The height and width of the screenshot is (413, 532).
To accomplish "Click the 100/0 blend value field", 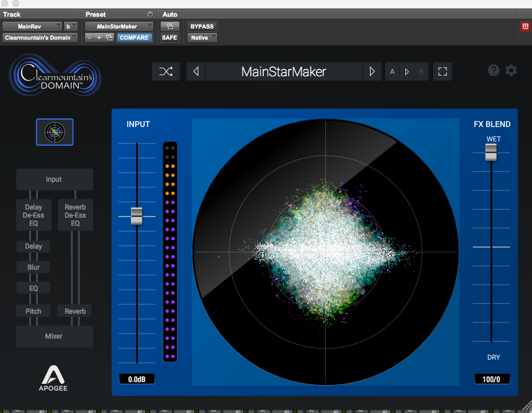I will pos(492,379).
